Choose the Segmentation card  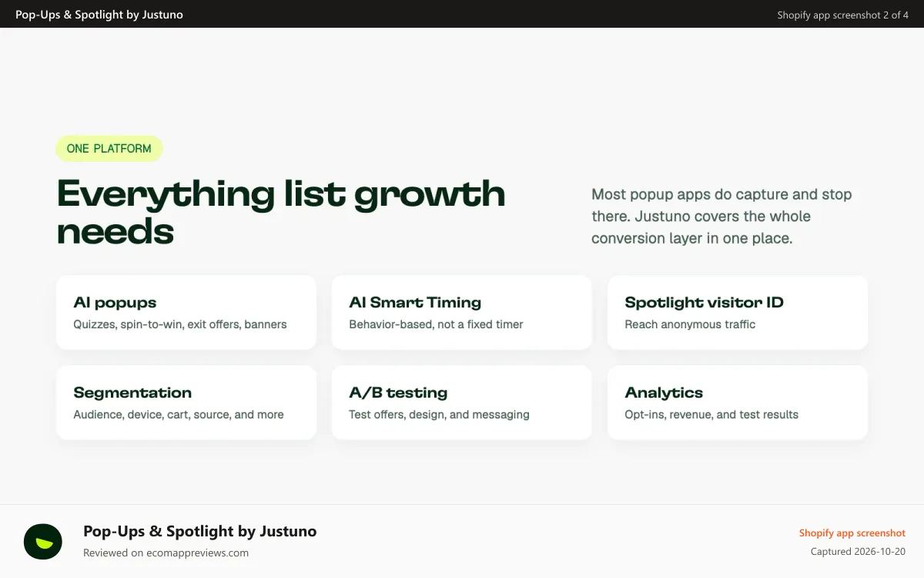coord(186,402)
